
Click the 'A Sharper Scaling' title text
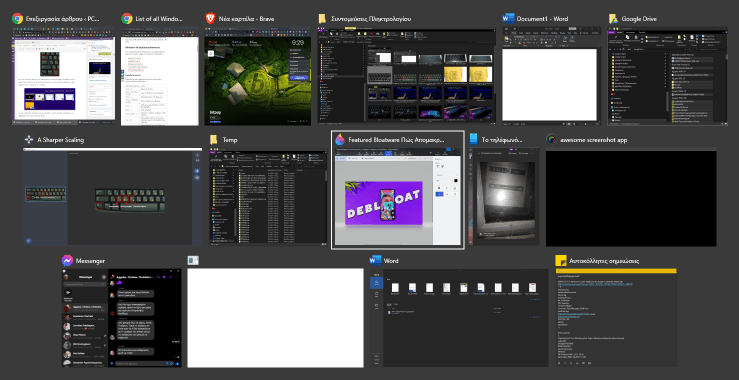pyautogui.click(x=61, y=140)
